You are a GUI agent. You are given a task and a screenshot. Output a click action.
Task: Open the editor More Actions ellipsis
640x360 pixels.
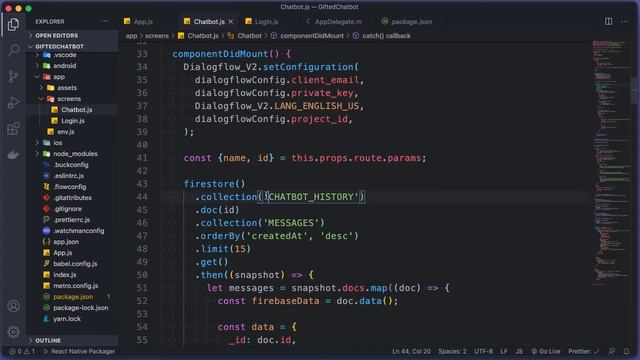click(624, 21)
